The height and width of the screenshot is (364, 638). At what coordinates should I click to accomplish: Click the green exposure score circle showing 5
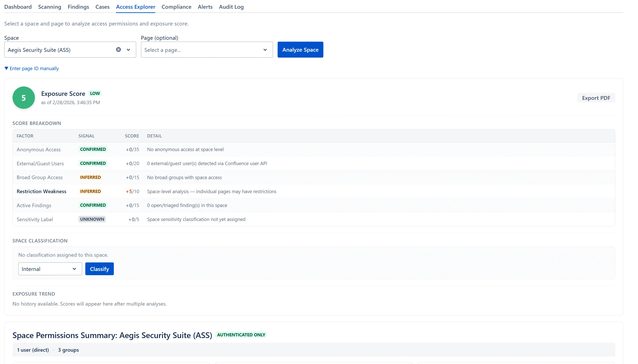point(24,98)
